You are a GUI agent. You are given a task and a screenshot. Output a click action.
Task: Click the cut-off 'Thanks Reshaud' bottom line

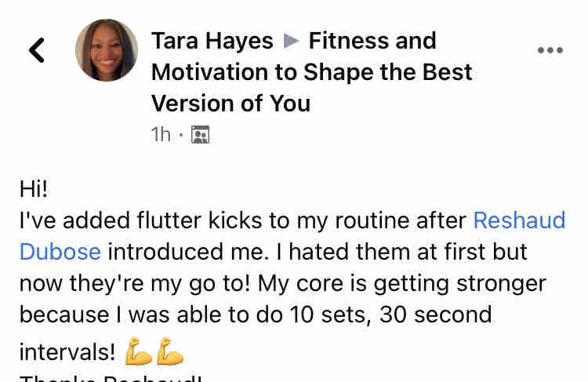(x=111, y=378)
